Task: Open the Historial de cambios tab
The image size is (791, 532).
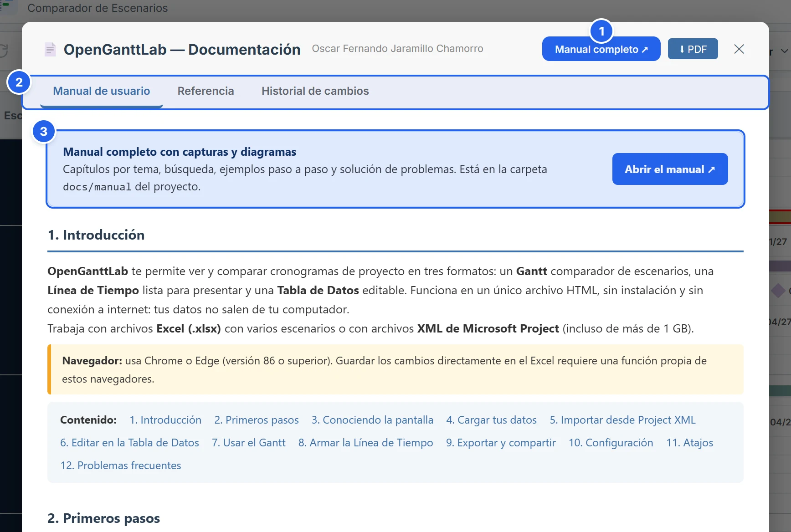Action: [315, 91]
